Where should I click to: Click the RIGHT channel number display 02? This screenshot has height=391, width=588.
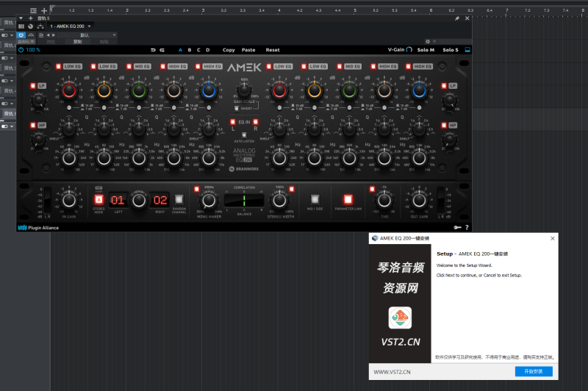point(160,200)
